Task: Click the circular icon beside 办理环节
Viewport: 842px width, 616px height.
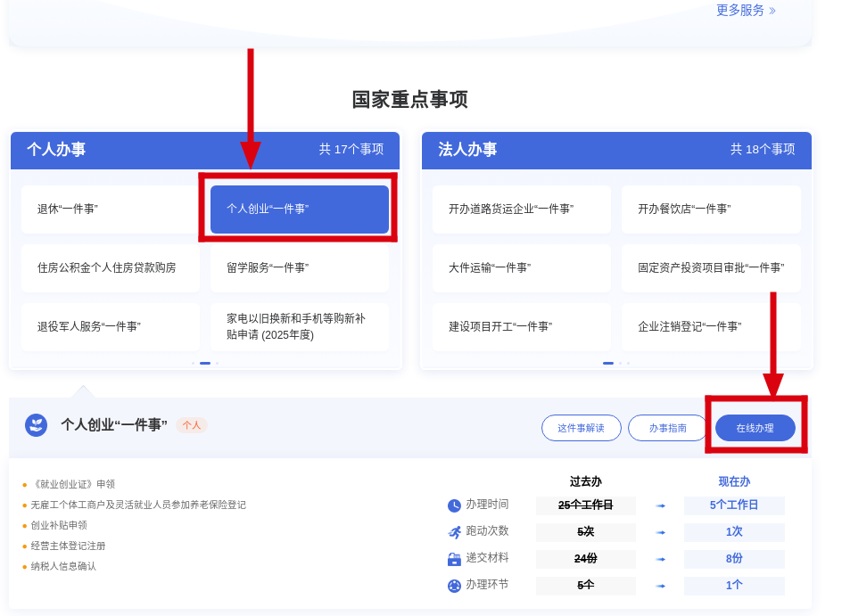Action: point(454,586)
